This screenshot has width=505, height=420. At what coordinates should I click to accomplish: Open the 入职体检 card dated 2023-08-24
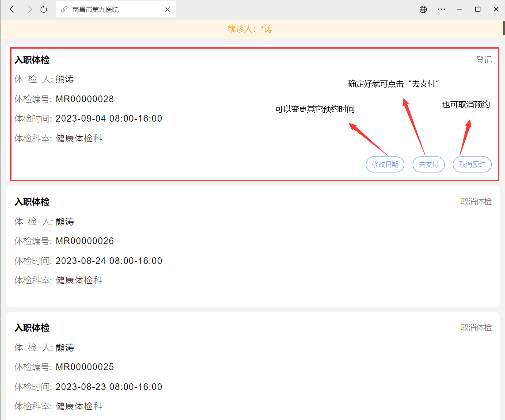click(x=253, y=246)
